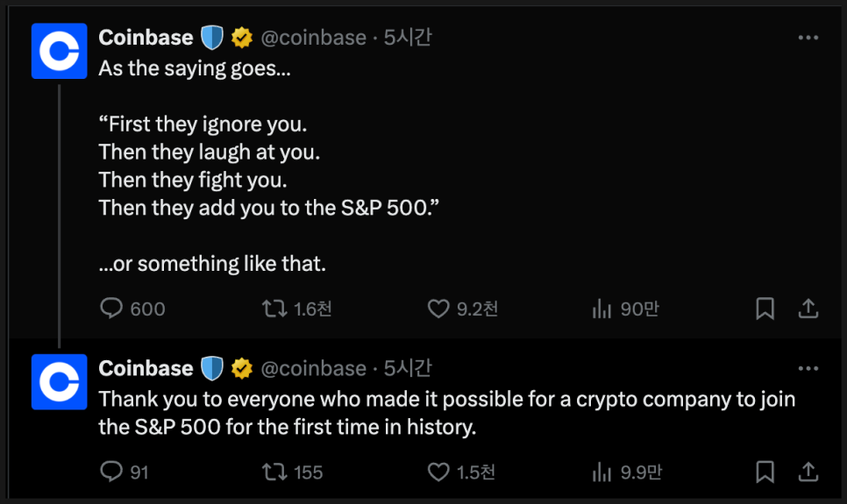Open @coinbase handle in the first tweet
Image resolution: width=847 pixels, height=504 pixels.
pyautogui.click(x=313, y=38)
